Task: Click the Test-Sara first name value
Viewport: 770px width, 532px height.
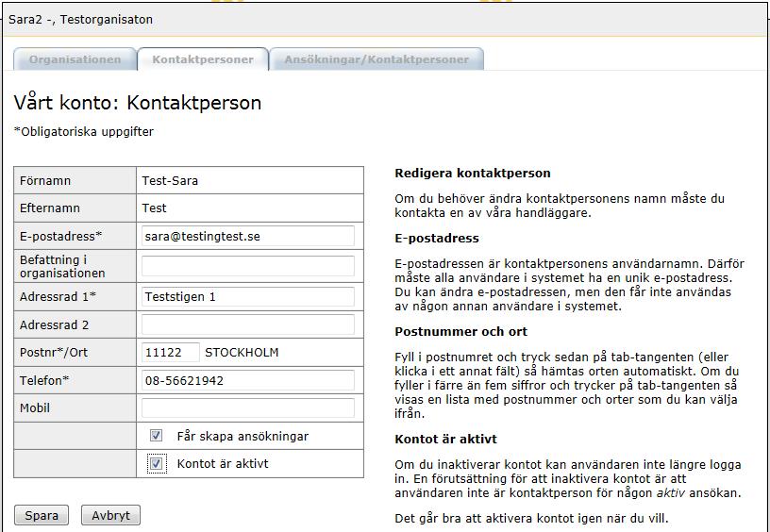Action: click(x=170, y=180)
